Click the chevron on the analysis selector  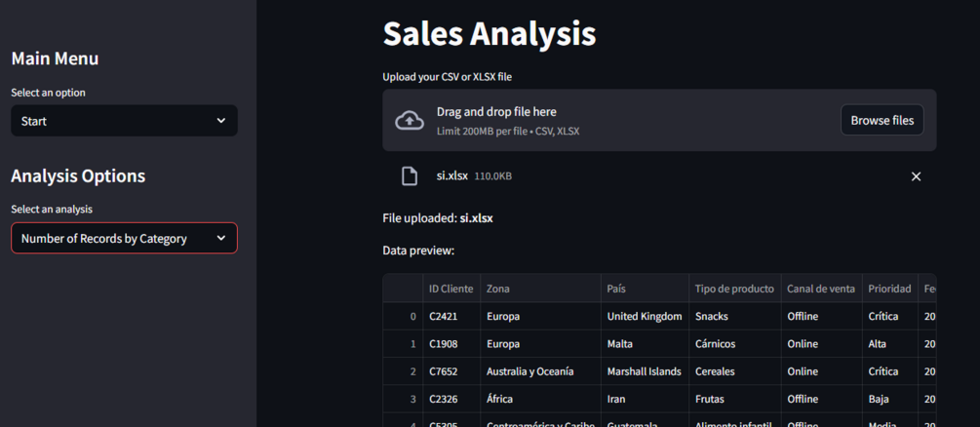(221, 238)
